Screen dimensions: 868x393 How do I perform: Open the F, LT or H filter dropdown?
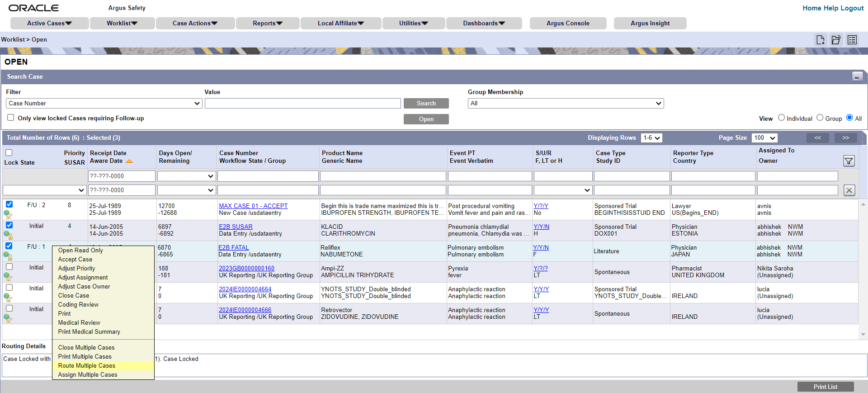tap(563, 190)
